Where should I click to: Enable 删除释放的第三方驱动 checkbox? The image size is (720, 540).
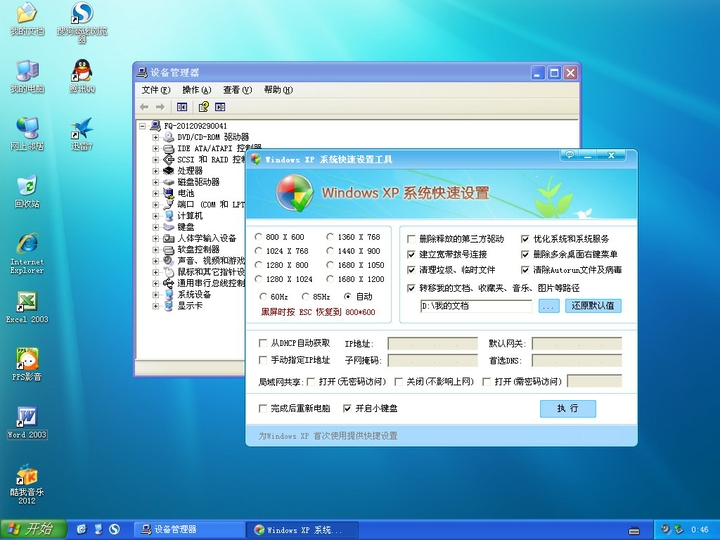411,239
